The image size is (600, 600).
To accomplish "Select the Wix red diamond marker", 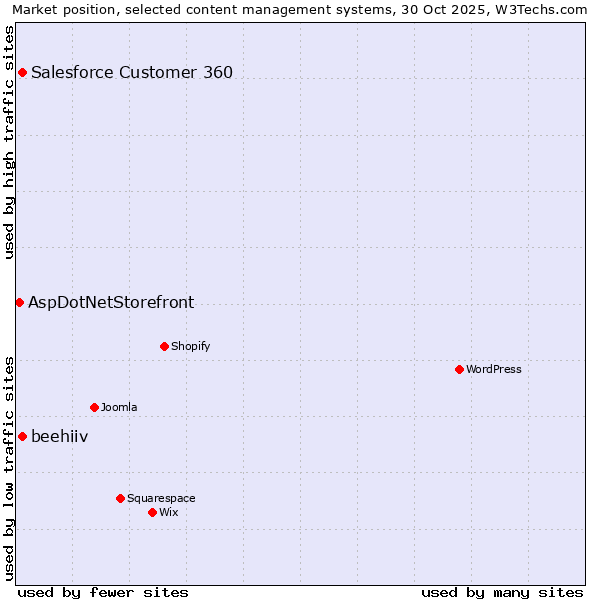I will [x=152, y=512].
